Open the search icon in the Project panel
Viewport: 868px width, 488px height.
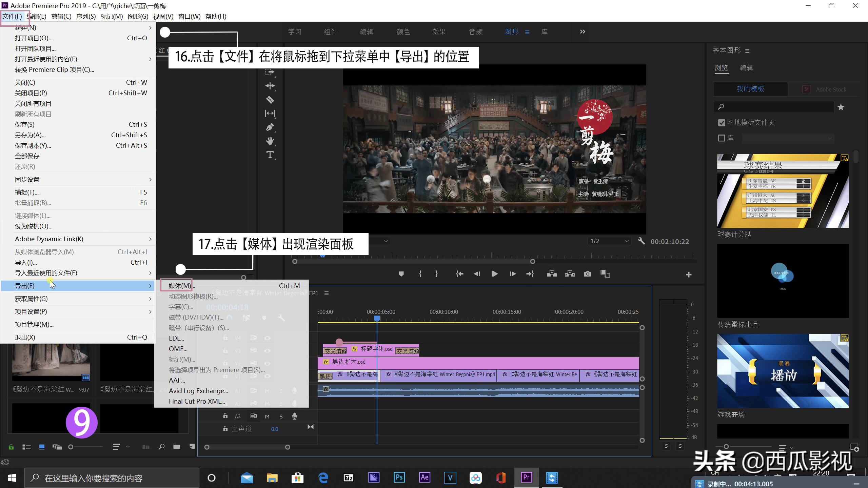tap(161, 447)
